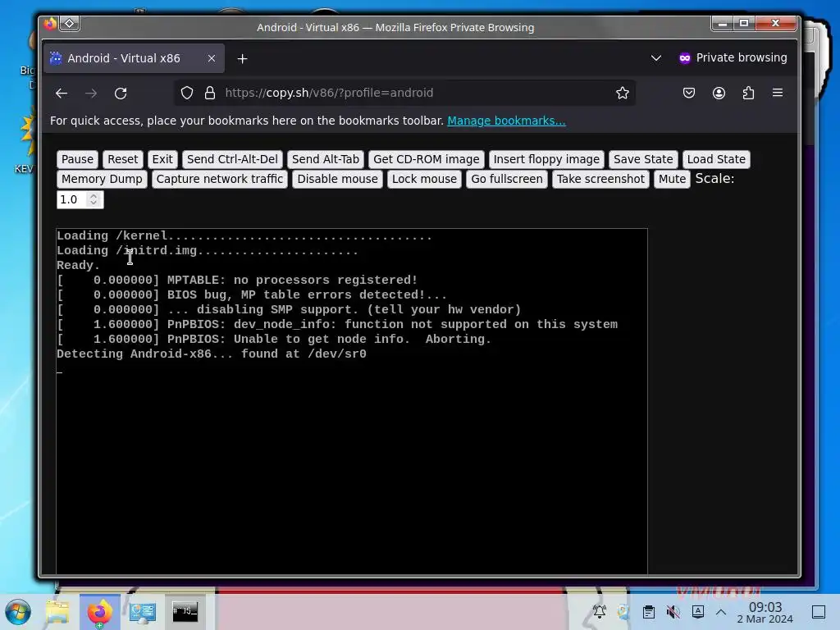Go back with the browser back arrow
The image size is (840, 630).
61,94
